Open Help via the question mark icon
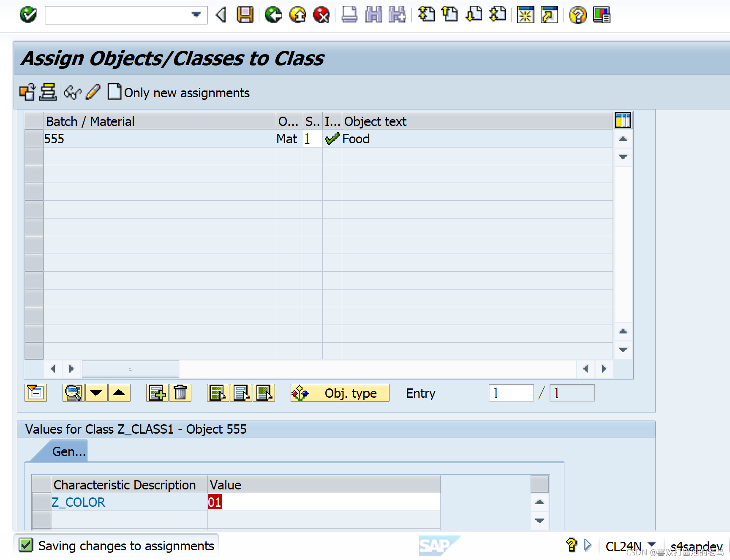 (x=577, y=15)
